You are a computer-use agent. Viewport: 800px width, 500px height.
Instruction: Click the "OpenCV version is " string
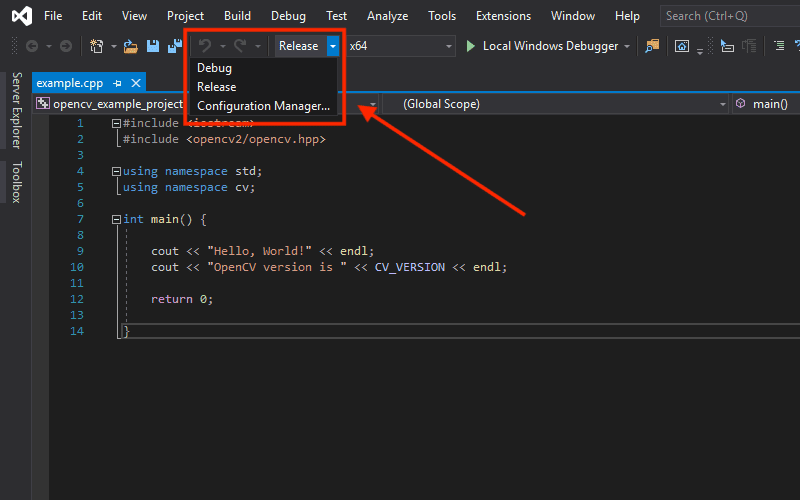pos(277,267)
